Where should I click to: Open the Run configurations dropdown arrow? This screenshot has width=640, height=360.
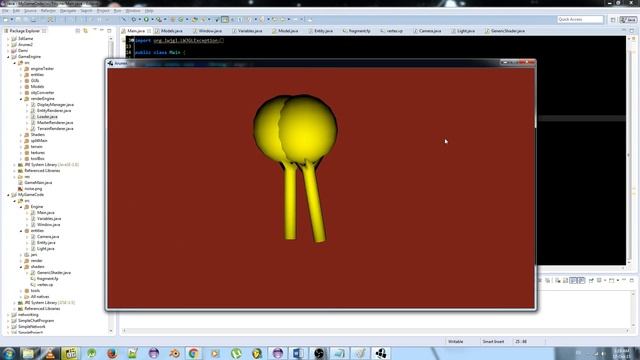[x=152, y=19]
